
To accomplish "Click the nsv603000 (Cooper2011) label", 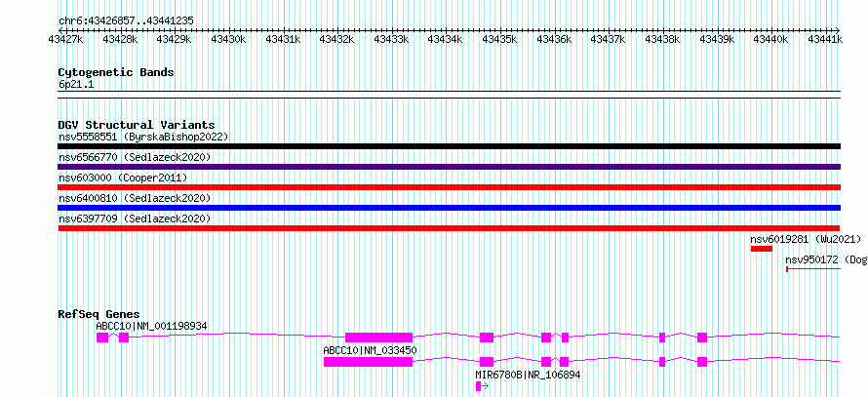I will coord(123,178).
